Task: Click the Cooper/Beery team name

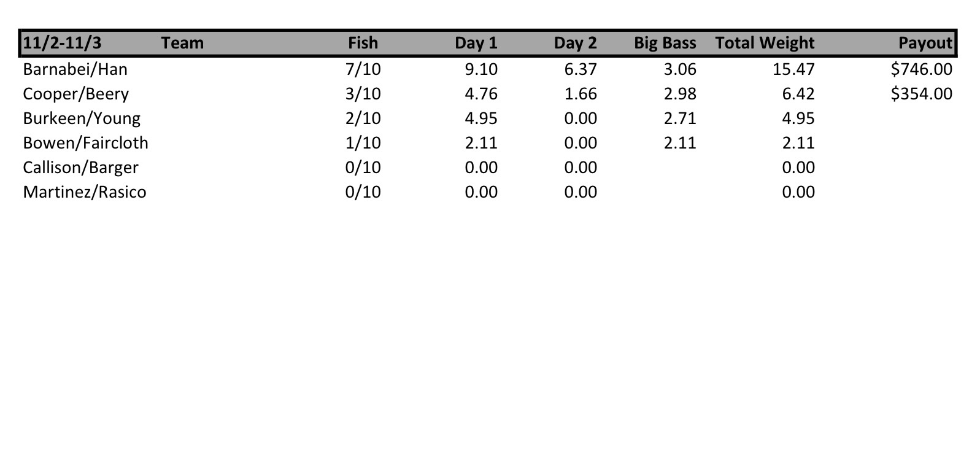Action: coord(75,94)
